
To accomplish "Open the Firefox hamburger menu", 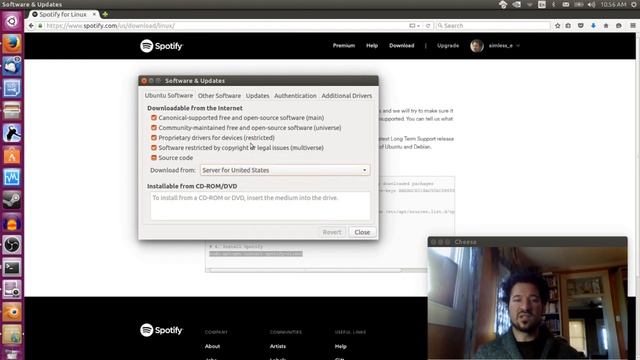I will click(x=633, y=26).
